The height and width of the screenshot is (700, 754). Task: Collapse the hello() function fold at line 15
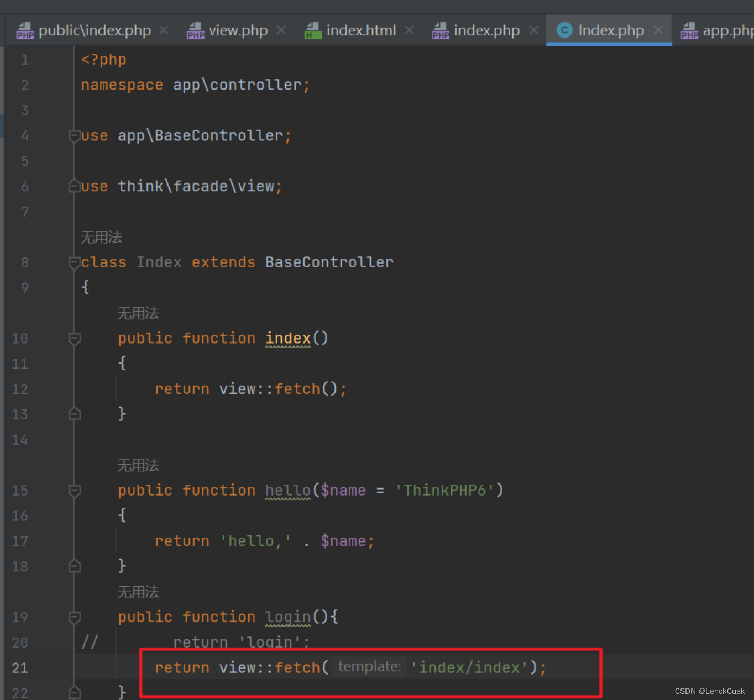click(75, 491)
